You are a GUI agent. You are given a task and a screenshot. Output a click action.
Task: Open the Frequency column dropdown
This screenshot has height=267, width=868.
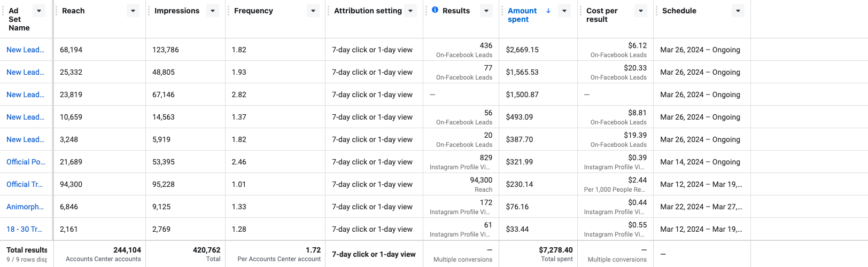313,11
